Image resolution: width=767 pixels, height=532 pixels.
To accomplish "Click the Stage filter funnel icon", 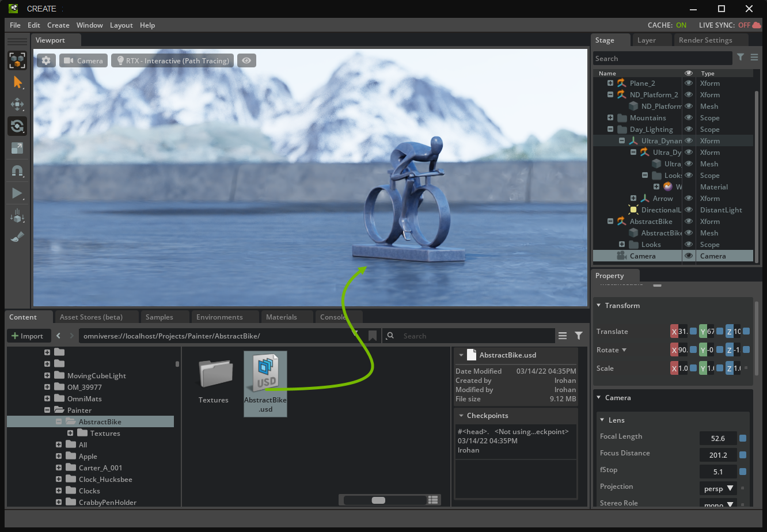I will pyautogui.click(x=741, y=57).
